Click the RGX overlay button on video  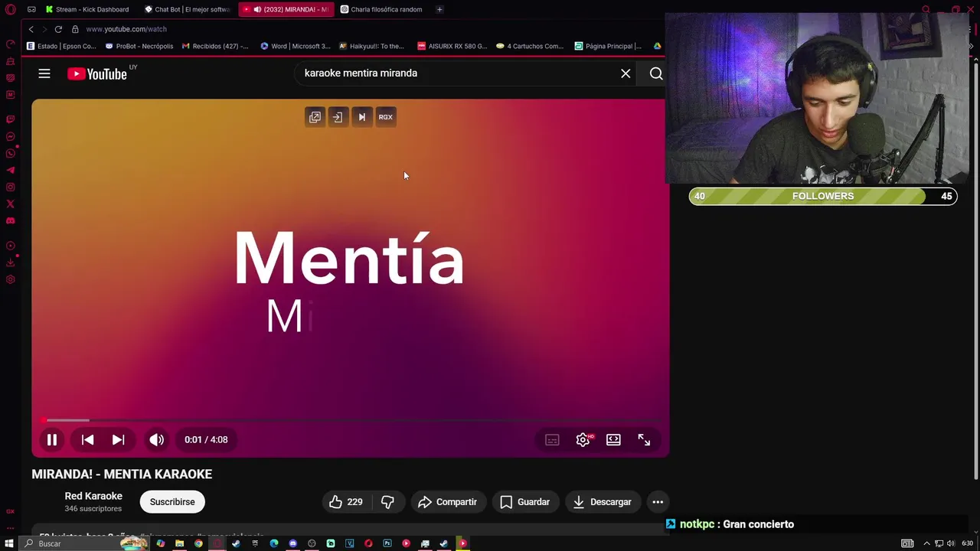coord(385,117)
